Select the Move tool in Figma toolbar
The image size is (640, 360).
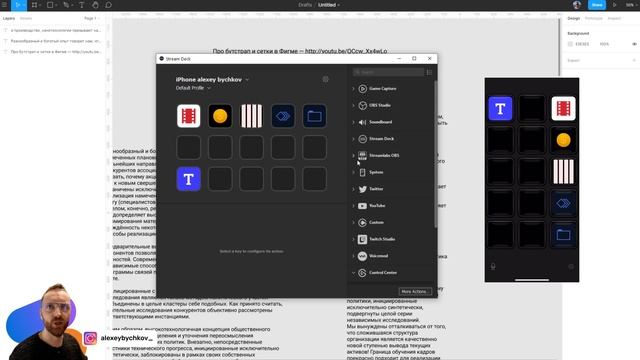(18, 5)
